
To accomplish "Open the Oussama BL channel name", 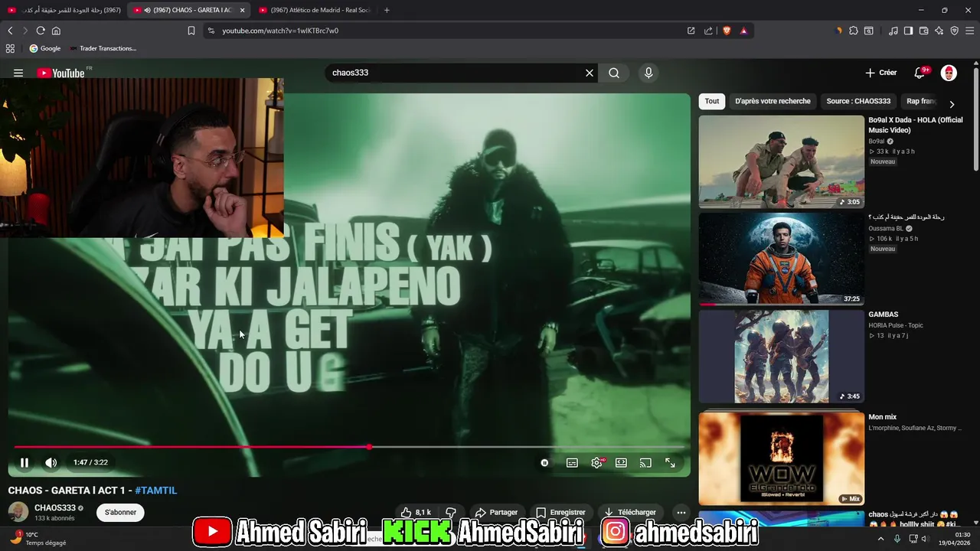I will [x=885, y=228].
